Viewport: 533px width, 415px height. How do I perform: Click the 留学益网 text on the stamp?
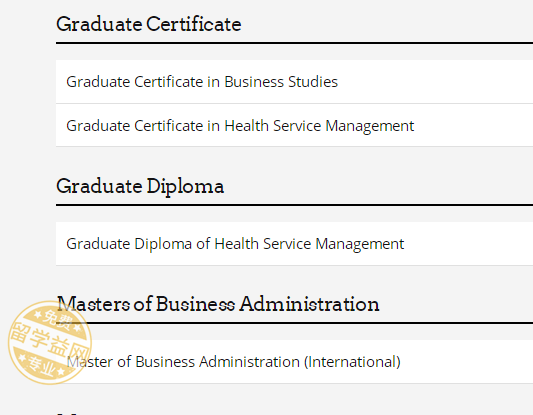pos(50,341)
